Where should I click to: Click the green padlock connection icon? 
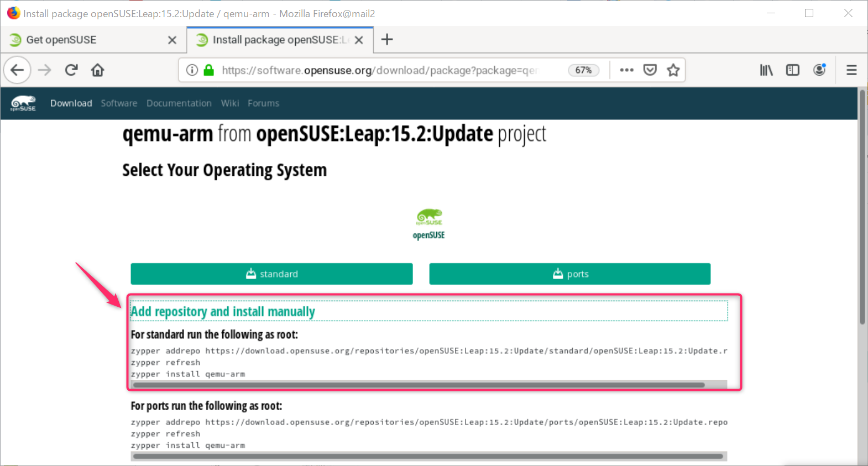click(208, 70)
